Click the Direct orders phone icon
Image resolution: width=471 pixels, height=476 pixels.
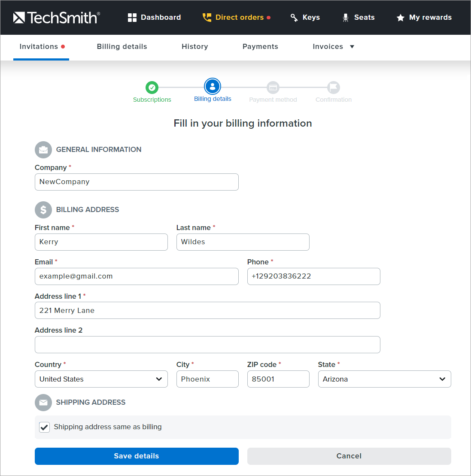pyautogui.click(x=207, y=18)
